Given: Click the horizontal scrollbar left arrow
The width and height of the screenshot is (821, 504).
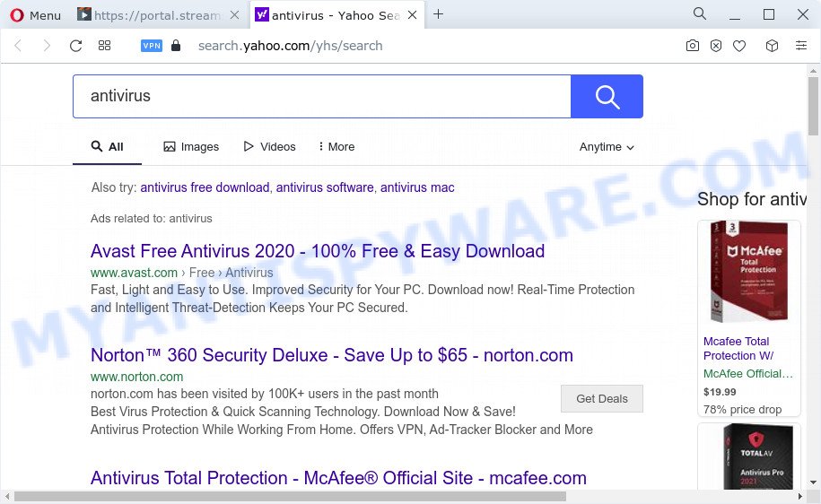Looking at the screenshot, I should tap(7, 496).
